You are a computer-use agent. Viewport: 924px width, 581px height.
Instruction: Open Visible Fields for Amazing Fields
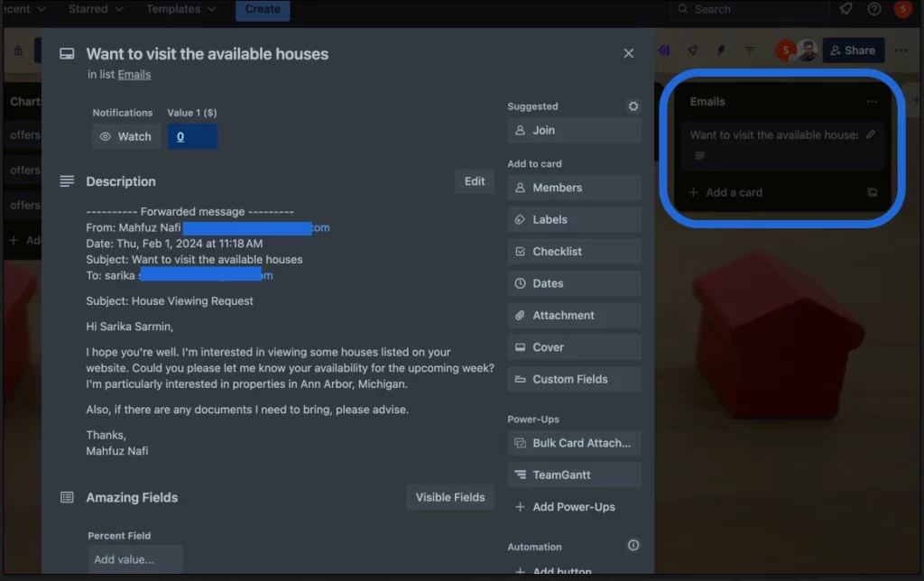point(450,497)
